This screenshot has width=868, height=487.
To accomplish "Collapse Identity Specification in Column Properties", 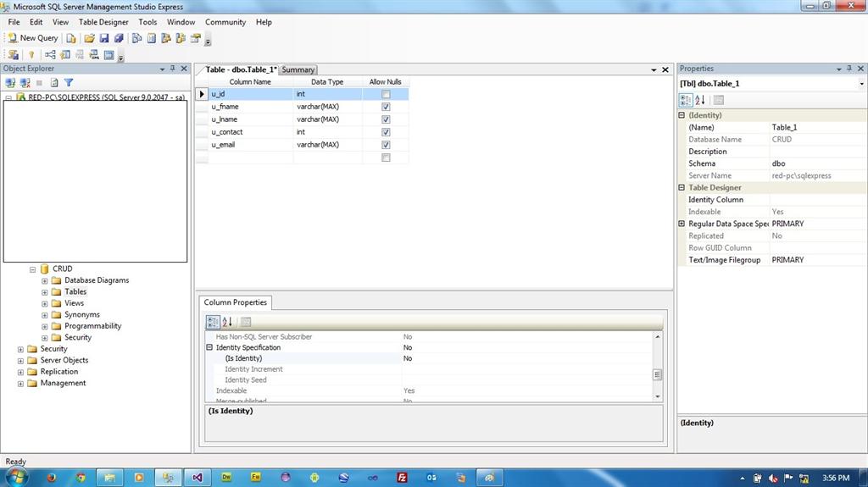I will [210, 347].
